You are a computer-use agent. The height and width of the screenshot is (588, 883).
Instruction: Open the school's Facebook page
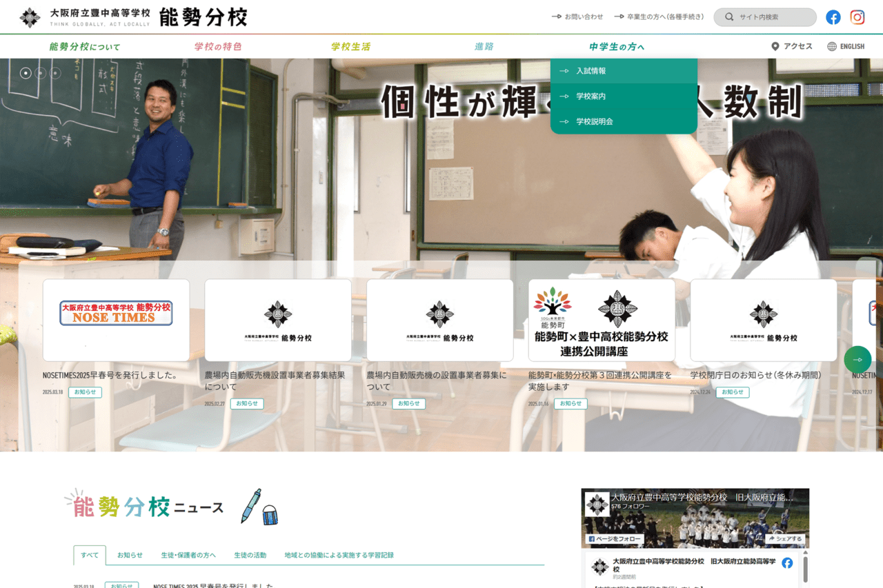(833, 17)
